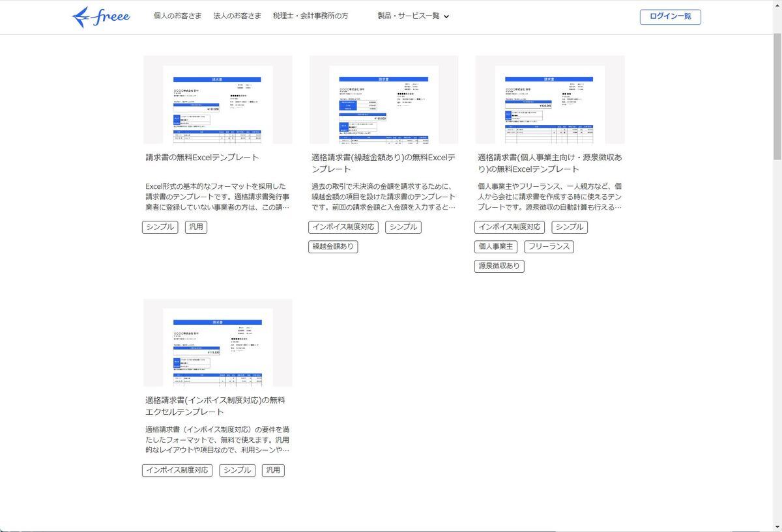782x532 pixels.
Task: Open the 繰越金額あり invoice template thumbnail
Action: pos(383,100)
